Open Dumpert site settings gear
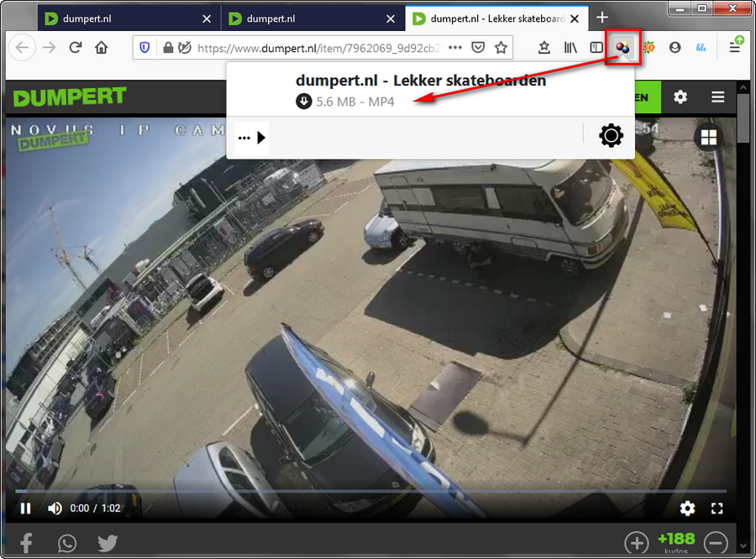This screenshot has height=559, width=756. (x=680, y=97)
